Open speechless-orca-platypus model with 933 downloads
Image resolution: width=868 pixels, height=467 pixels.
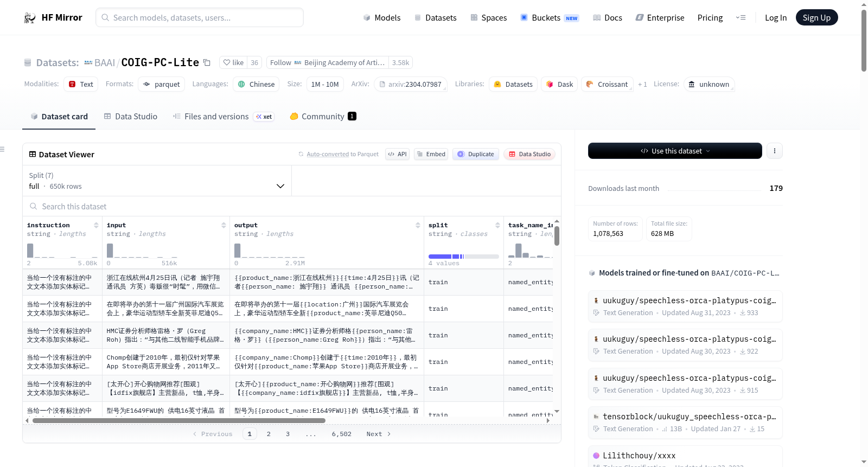tap(685, 306)
